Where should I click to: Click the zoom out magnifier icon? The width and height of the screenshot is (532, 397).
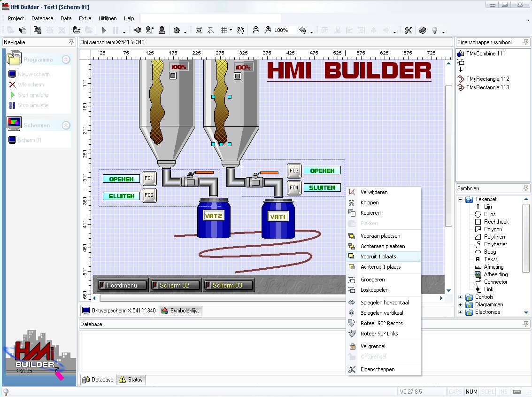click(255, 30)
